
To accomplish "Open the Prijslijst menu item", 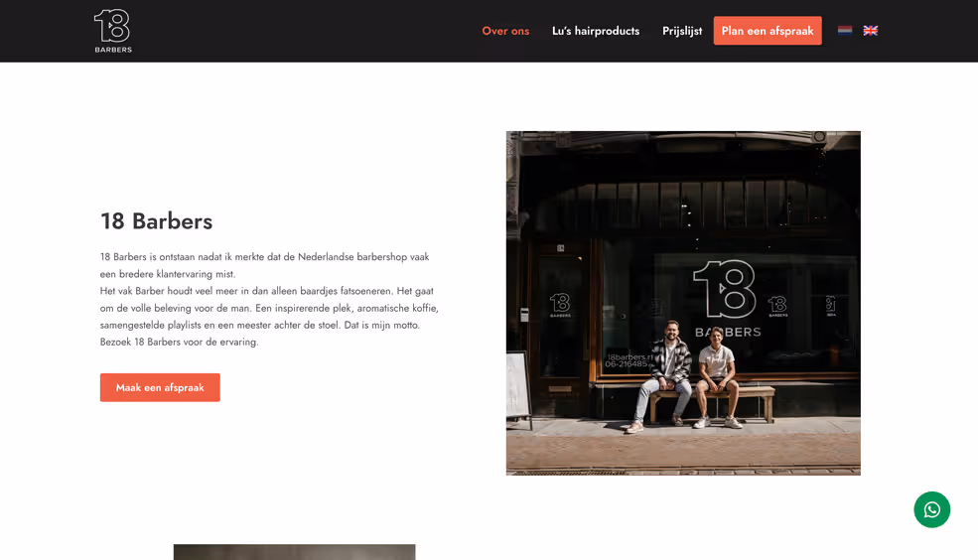I will click(682, 31).
